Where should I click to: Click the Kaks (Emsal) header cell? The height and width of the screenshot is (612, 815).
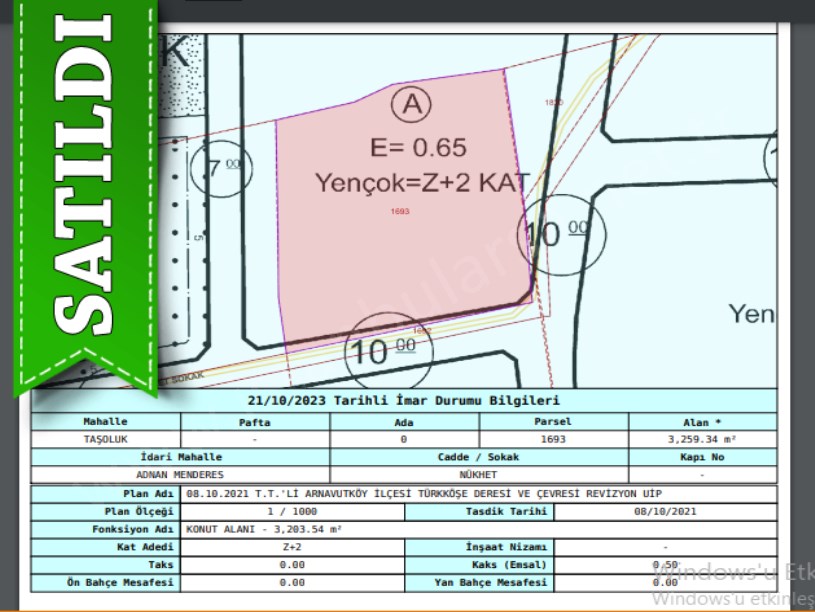point(479,565)
